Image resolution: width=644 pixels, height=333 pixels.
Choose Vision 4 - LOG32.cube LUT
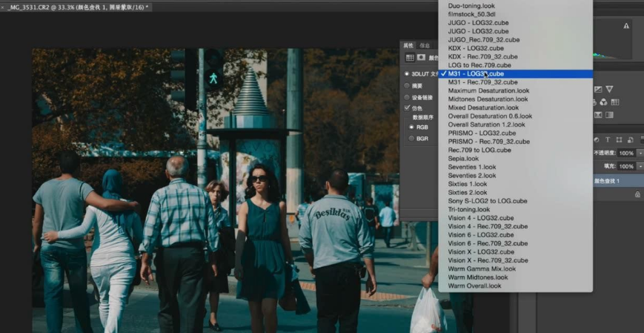click(516, 218)
